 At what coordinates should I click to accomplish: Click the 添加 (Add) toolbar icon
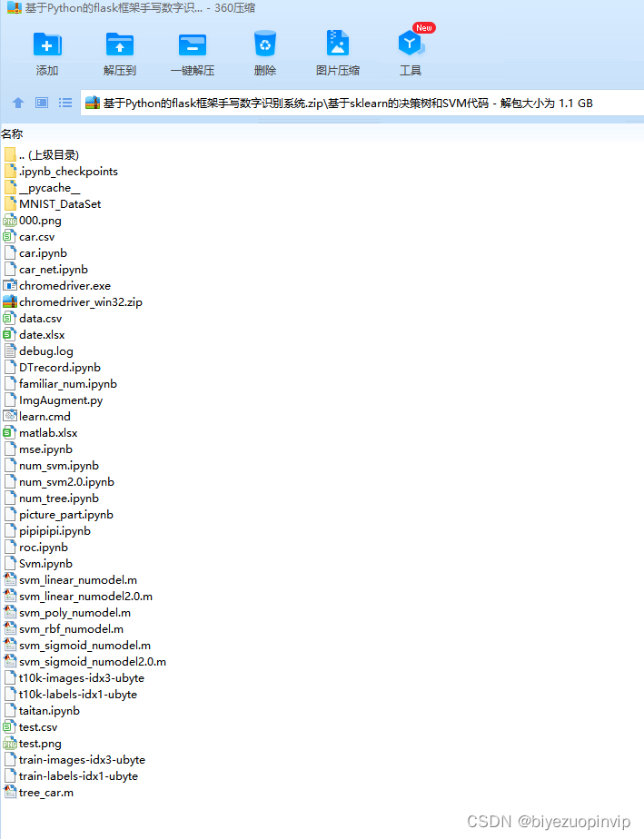[x=47, y=45]
